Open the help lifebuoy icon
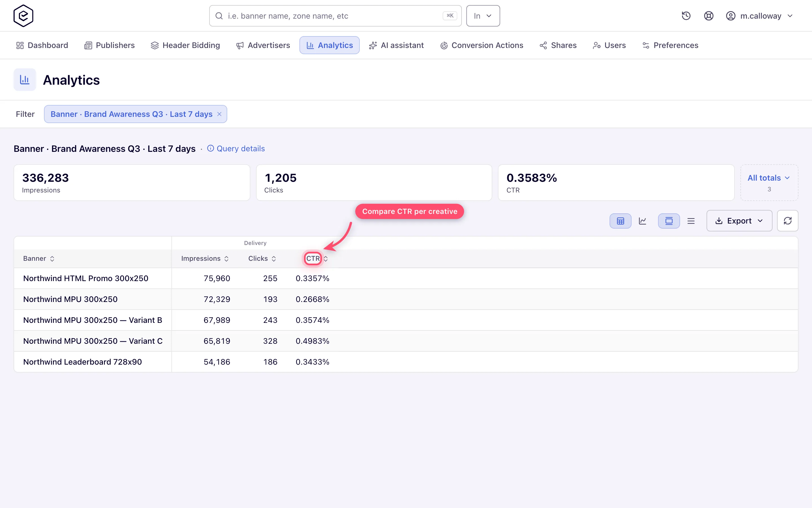 click(x=708, y=16)
